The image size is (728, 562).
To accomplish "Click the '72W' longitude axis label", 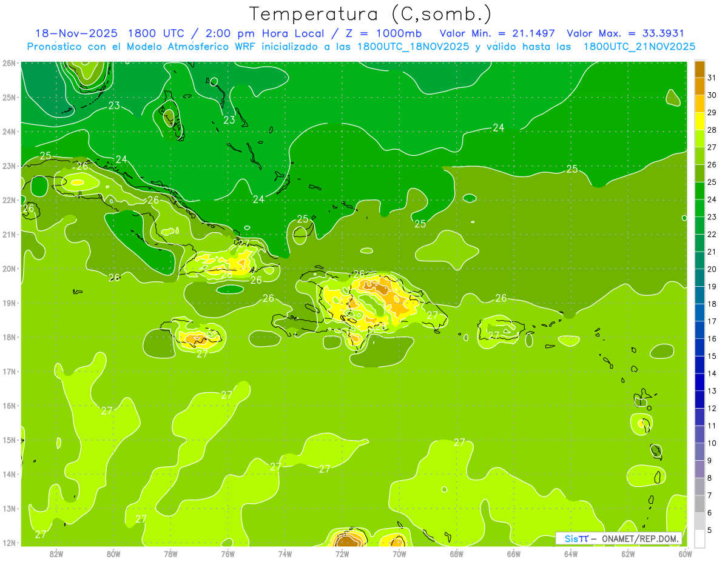I will pos(342,554).
